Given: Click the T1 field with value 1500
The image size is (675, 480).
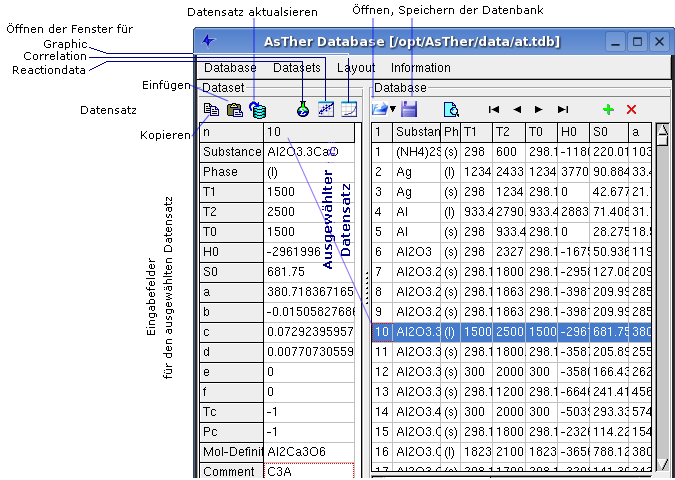Looking at the screenshot, I should [x=309, y=192].
